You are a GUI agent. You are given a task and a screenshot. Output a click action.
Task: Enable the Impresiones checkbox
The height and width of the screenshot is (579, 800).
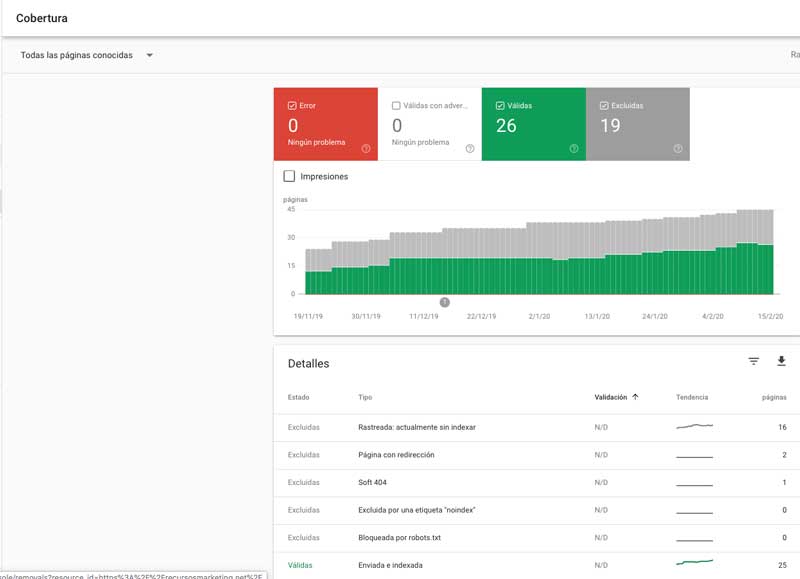pyautogui.click(x=289, y=176)
